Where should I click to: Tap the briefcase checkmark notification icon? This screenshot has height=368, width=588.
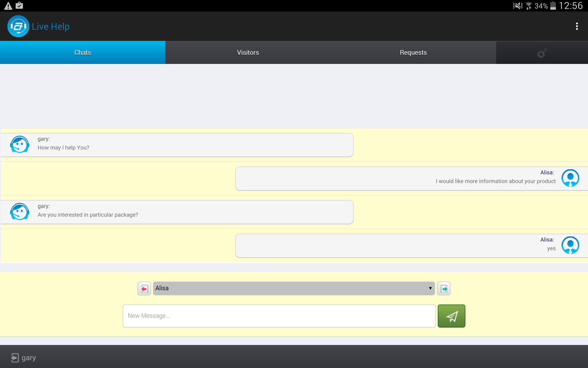tap(19, 5)
